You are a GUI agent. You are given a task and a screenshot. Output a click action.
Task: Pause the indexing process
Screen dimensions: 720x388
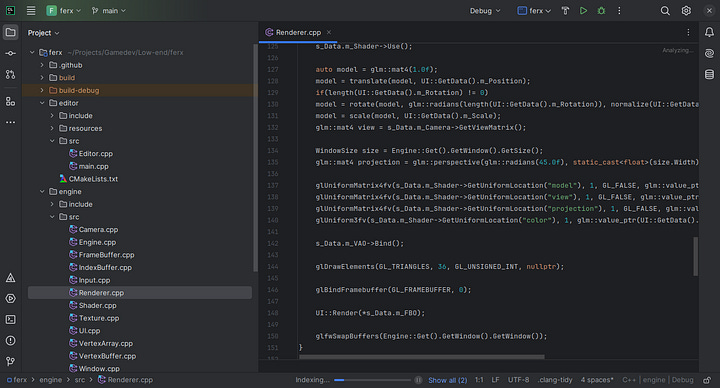tap(418, 380)
